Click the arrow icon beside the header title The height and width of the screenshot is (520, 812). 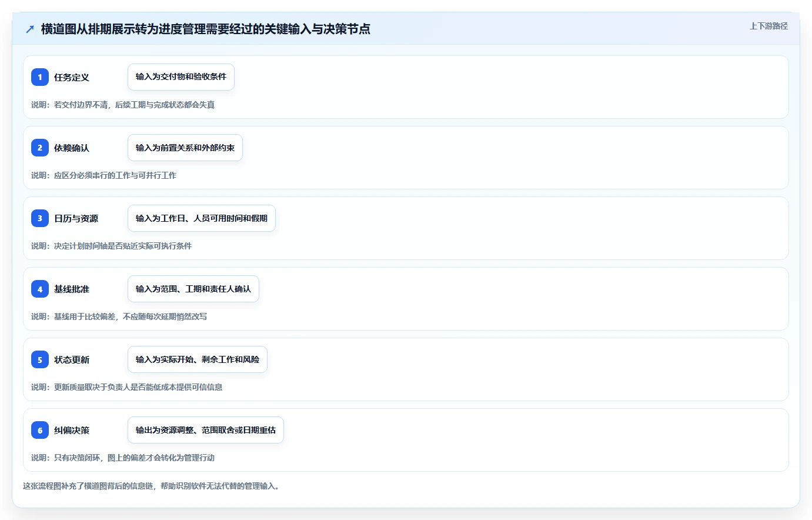(x=30, y=29)
